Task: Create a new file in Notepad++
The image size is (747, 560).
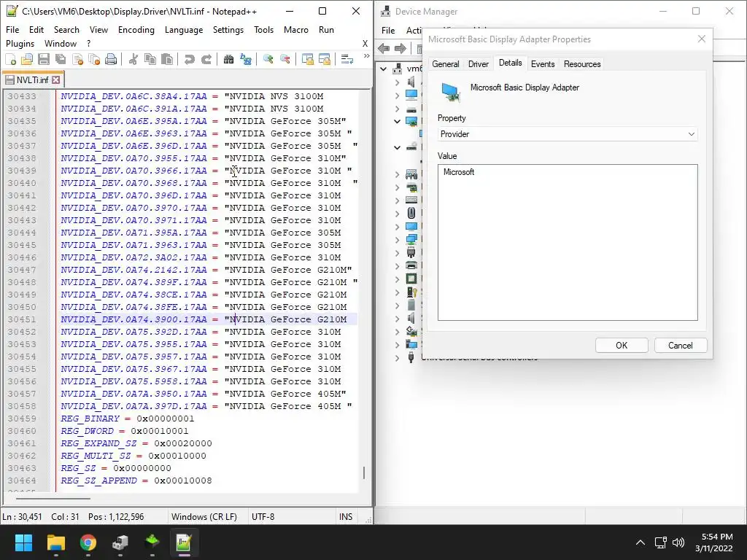Action: coord(10,60)
